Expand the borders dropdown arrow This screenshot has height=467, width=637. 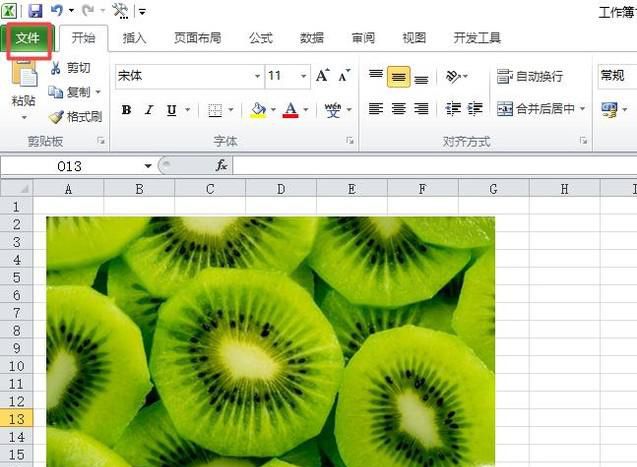231,110
